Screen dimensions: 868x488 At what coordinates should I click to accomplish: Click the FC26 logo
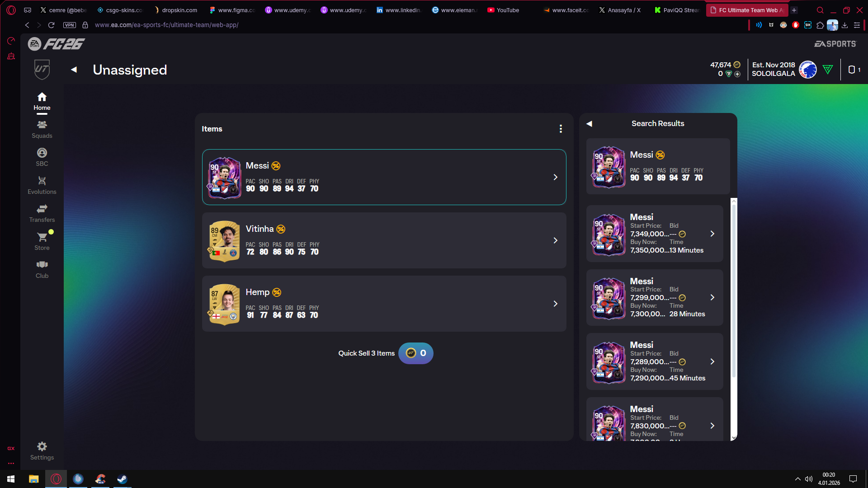[x=57, y=44]
